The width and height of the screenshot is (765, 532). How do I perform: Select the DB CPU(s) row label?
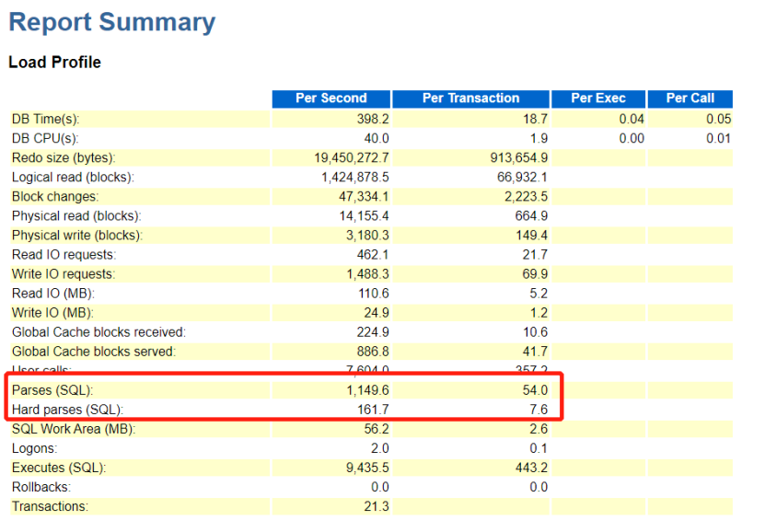point(46,138)
